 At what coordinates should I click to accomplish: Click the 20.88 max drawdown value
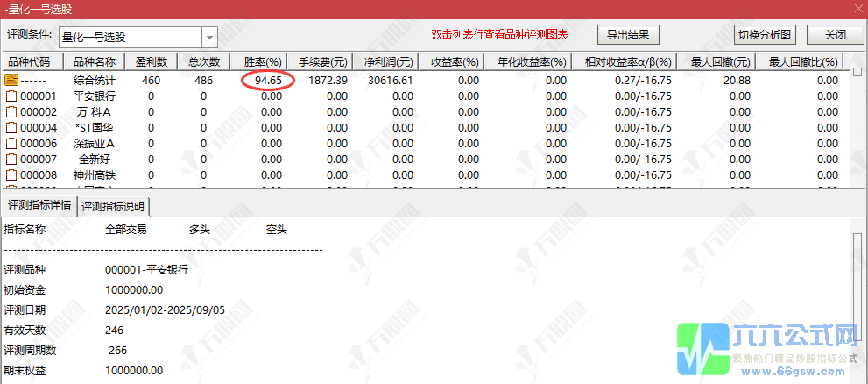pyautogui.click(x=737, y=81)
